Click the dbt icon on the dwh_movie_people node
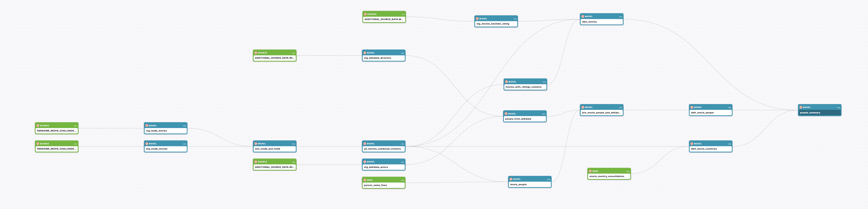Viewport: 868px width, 209px height. [692, 107]
